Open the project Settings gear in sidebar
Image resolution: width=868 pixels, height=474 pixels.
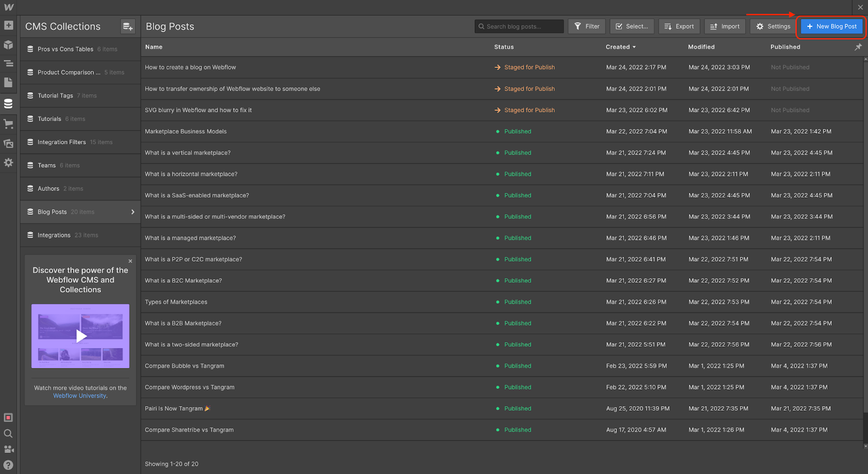point(8,163)
